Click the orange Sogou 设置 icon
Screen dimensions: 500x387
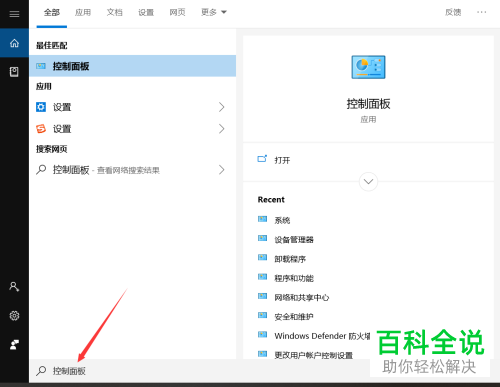41,129
